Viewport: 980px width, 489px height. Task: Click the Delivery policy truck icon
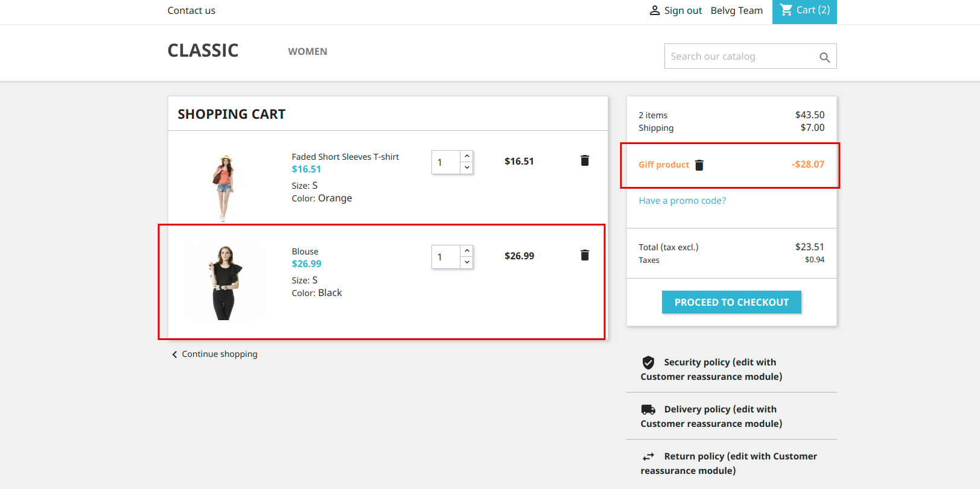tap(649, 409)
